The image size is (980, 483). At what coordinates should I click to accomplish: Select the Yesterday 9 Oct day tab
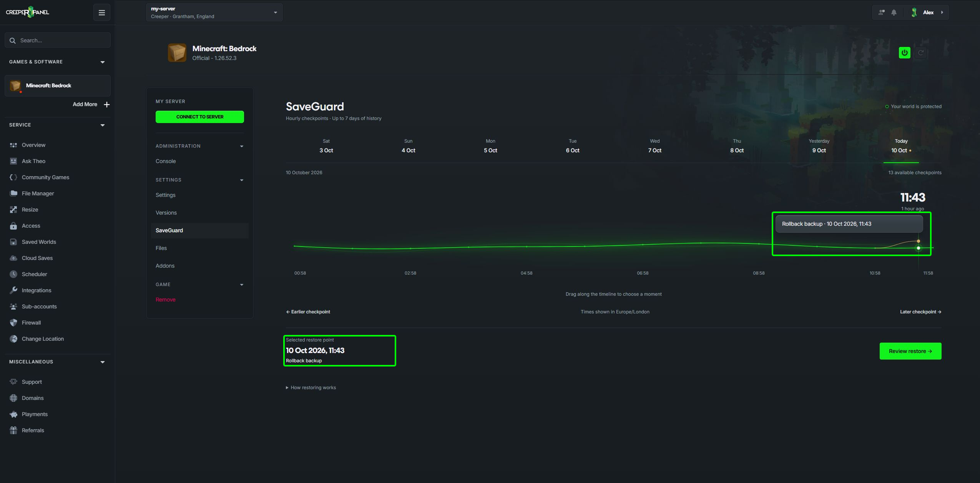[x=819, y=146]
